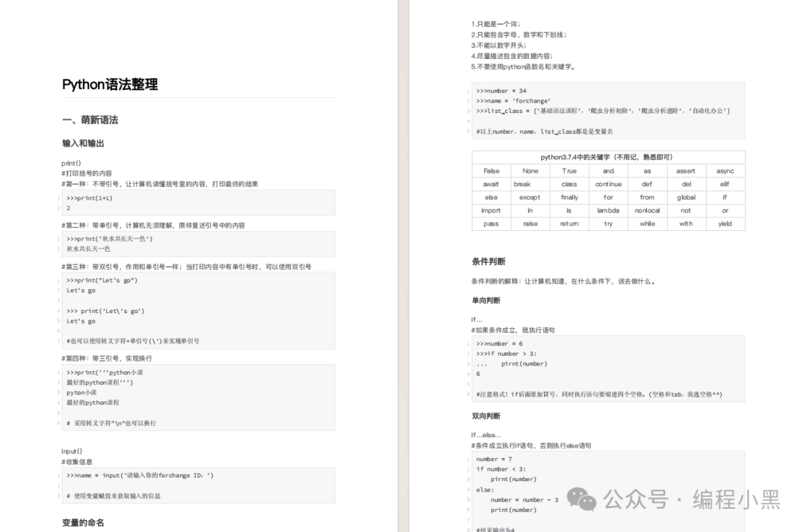807x532 pixels.
Task: Select the "raise" table cell
Action: point(530,224)
